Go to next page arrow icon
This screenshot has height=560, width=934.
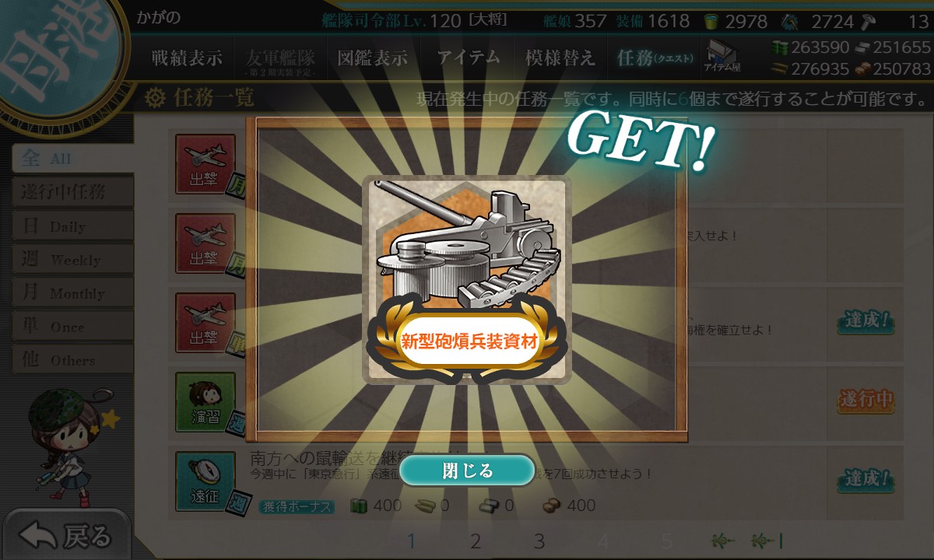coord(725,541)
